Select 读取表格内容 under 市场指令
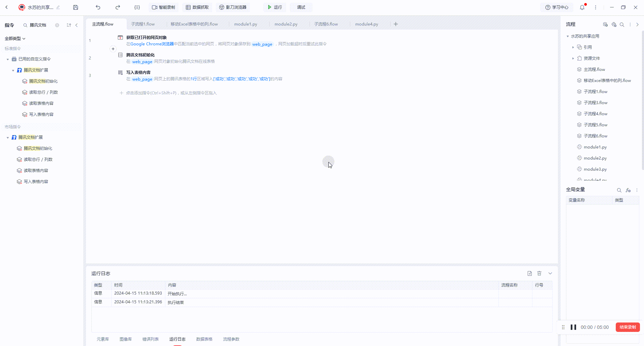Viewport: 644px width, 346px height. (36, 171)
